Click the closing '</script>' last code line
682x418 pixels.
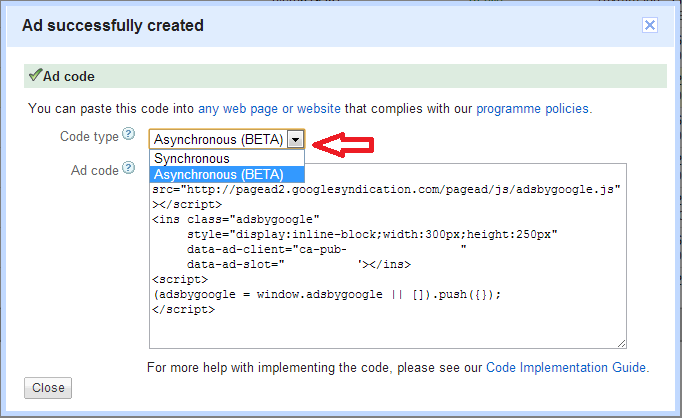pos(184,309)
